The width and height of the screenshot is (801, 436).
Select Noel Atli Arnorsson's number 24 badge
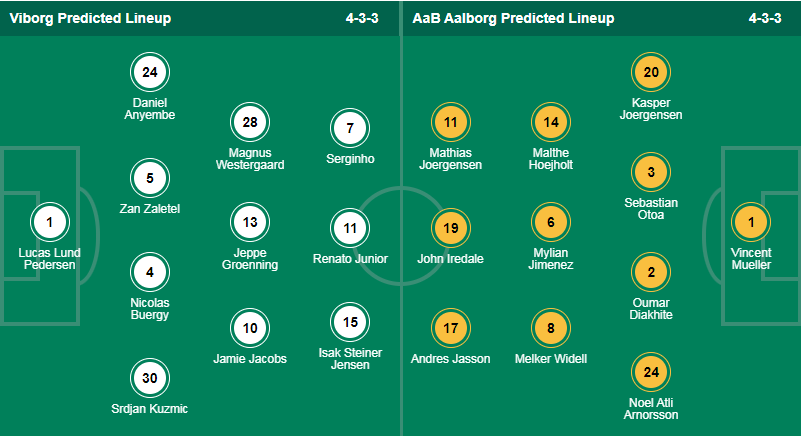(651, 372)
